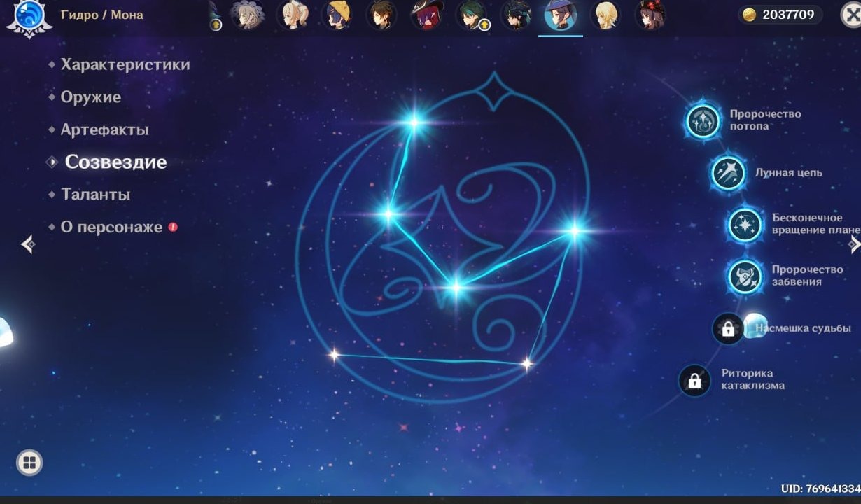The width and height of the screenshot is (861, 504).
Task: Click the red alert badge next to О персонаже
Action: click(173, 227)
